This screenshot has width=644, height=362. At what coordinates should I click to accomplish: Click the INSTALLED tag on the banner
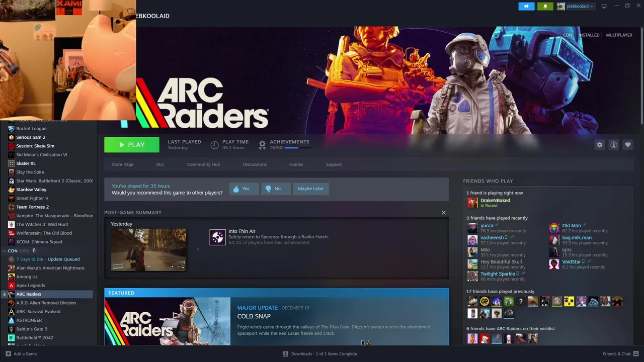(589, 35)
